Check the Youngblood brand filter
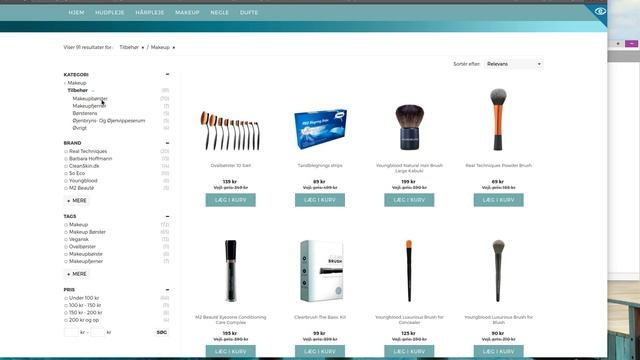The image size is (640, 360). tap(66, 181)
